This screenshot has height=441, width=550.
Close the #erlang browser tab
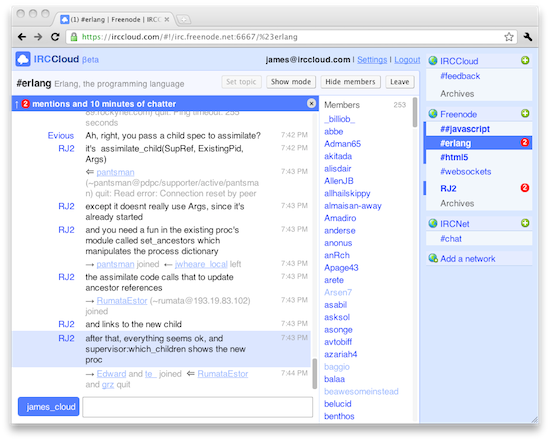167,19
